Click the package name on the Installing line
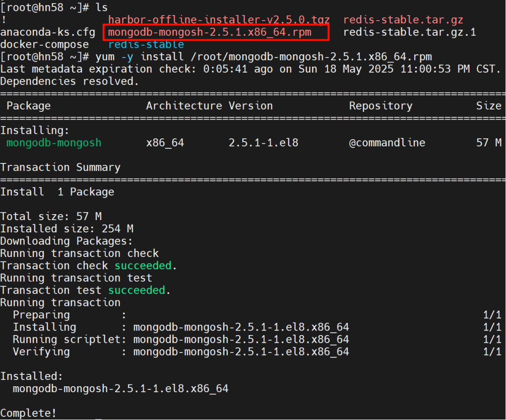Viewport: 506px width, 420px height. [241, 327]
